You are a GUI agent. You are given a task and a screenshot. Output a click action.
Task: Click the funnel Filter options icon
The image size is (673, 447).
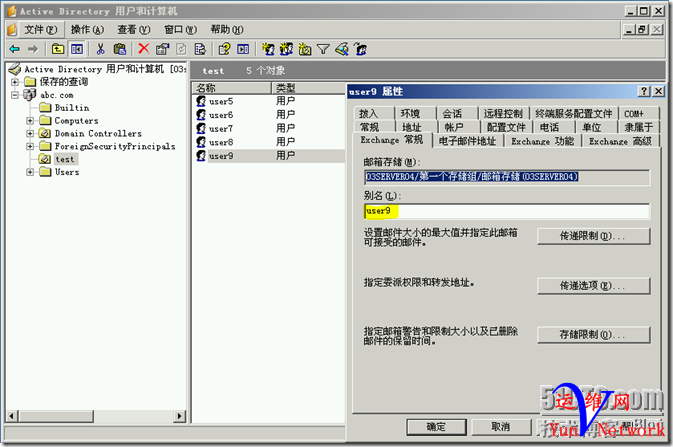coord(323,49)
